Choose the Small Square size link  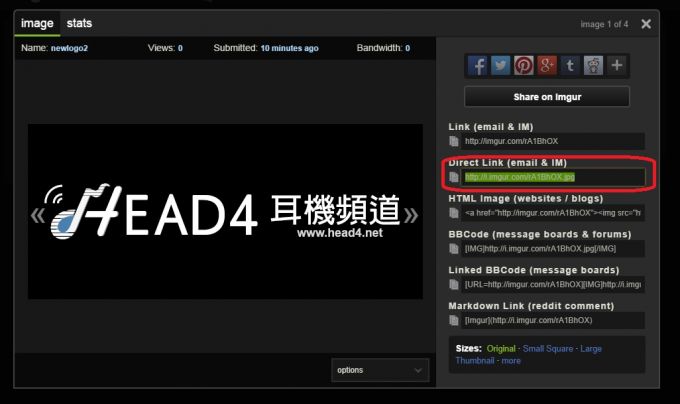548,349
